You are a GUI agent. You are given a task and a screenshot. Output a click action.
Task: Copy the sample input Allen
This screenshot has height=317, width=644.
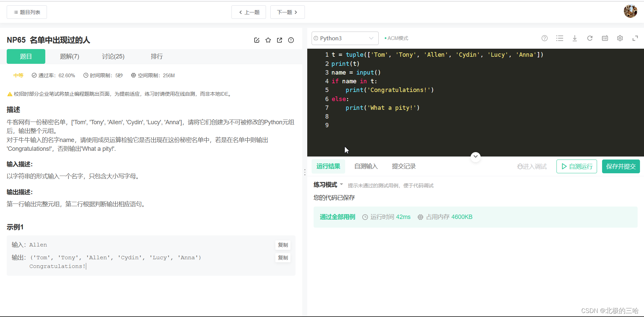283,245
